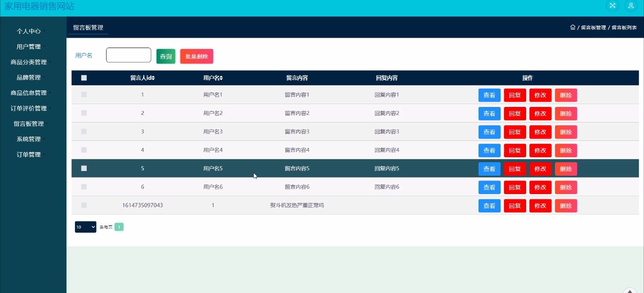Click 查看 for row 用户名4
Viewport: 644px width, 293px height.
coord(489,150)
